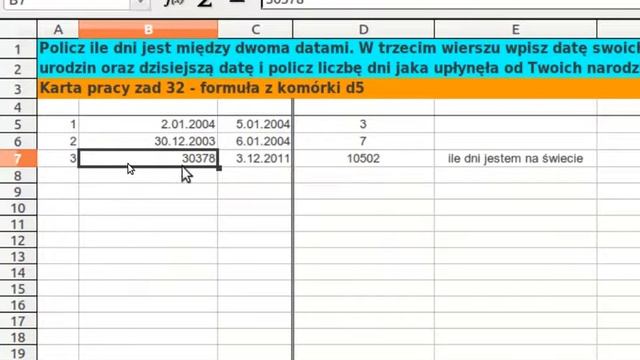
Task: Select row header 4
Action: point(18,107)
